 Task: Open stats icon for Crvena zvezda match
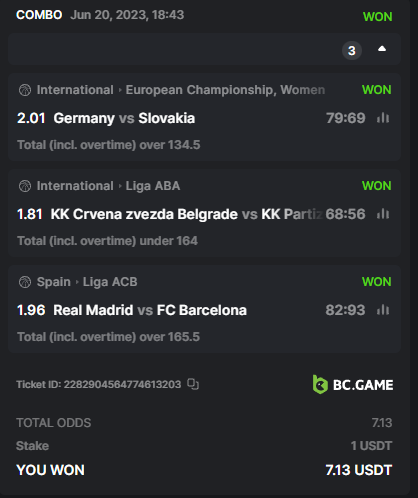pos(383,214)
